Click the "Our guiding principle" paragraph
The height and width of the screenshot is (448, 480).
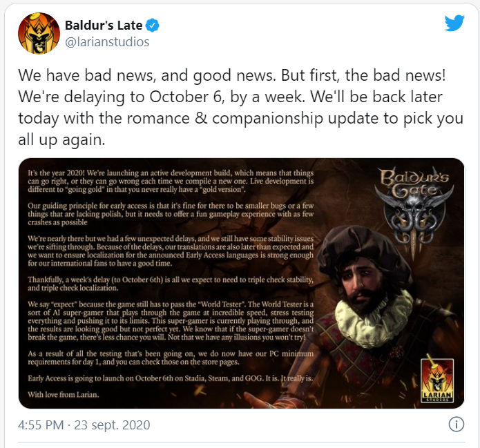coord(171,214)
